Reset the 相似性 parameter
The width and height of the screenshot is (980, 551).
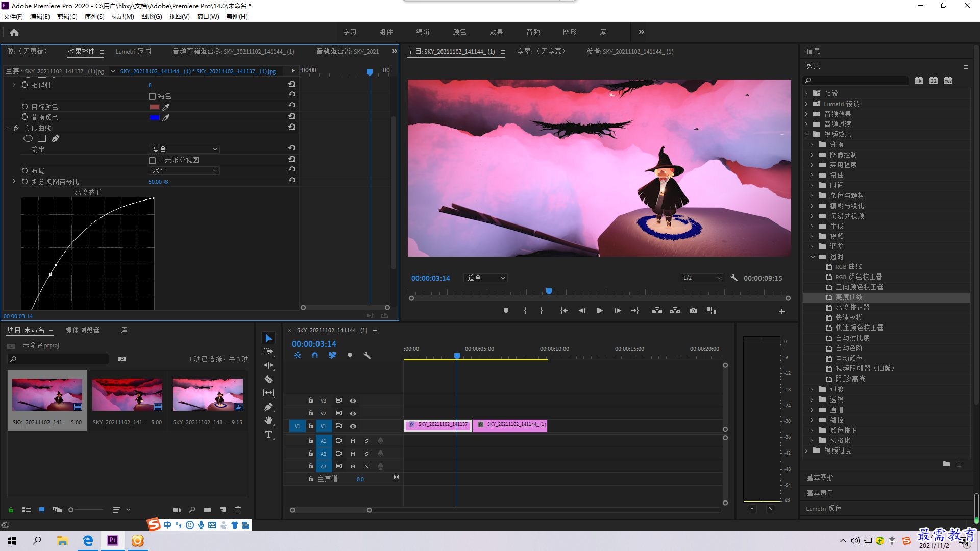pyautogui.click(x=291, y=84)
